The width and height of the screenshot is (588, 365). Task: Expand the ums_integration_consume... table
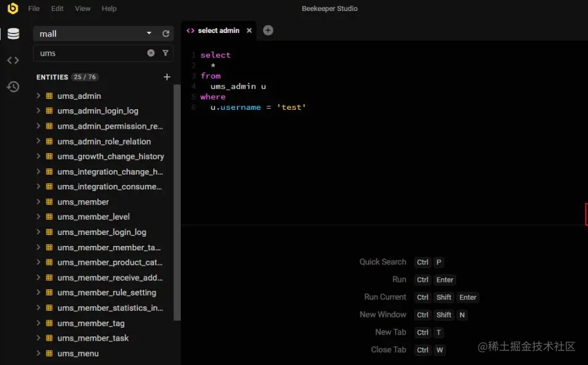click(38, 186)
